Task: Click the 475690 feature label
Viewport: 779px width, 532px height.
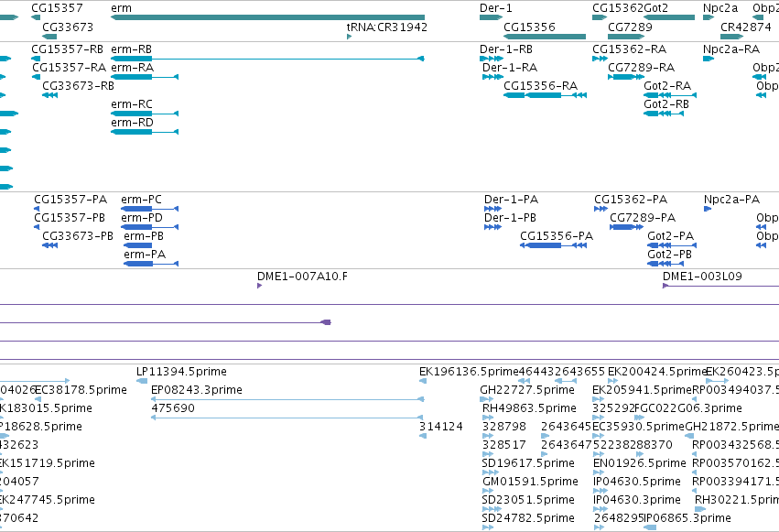Action: click(173, 408)
